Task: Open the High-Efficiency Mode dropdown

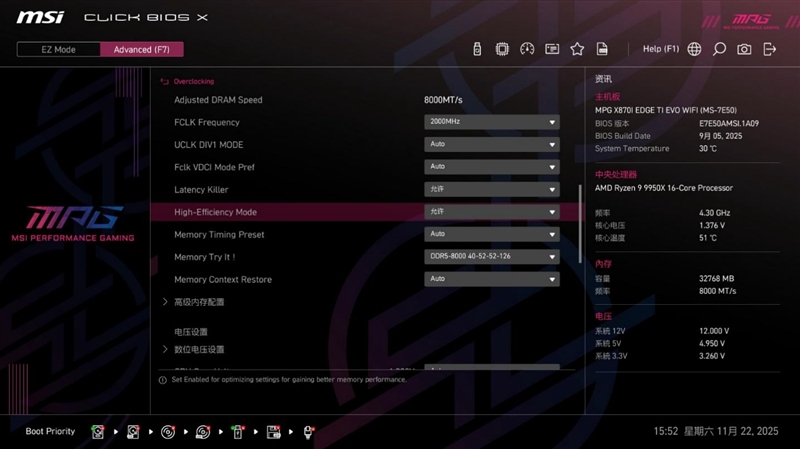Action: click(x=492, y=212)
